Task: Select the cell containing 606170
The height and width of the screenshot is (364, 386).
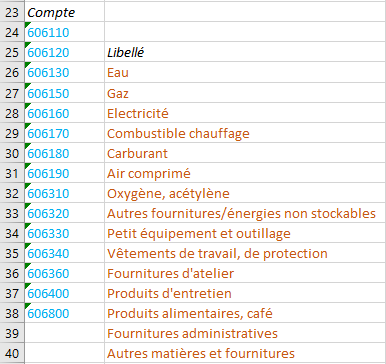Action: (65, 133)
